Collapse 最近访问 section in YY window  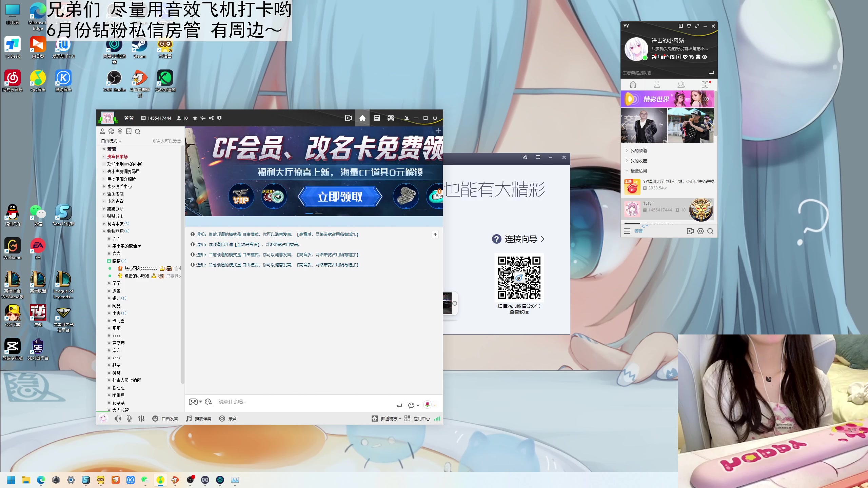click(x=638, y=171)
